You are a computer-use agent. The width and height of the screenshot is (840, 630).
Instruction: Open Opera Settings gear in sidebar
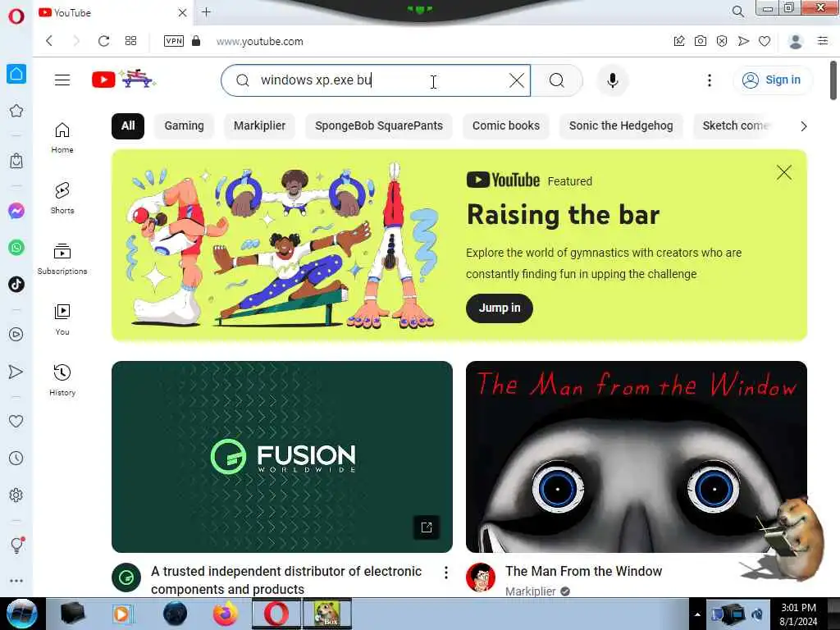[x=16, y=495]
